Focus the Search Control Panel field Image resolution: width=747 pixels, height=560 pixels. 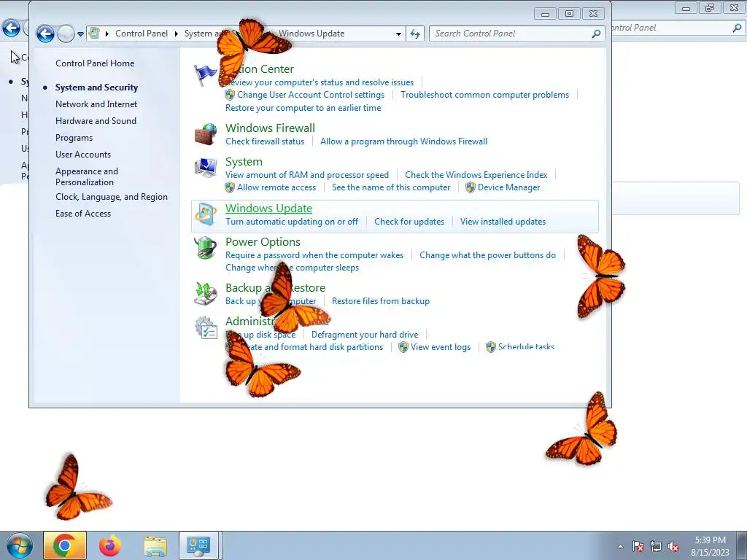click(517, 34)
